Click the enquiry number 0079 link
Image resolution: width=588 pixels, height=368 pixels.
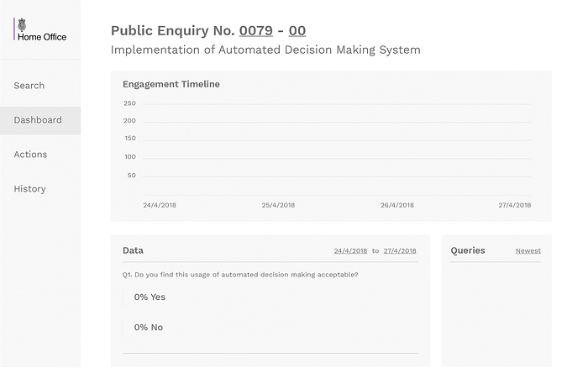[256, 31]
